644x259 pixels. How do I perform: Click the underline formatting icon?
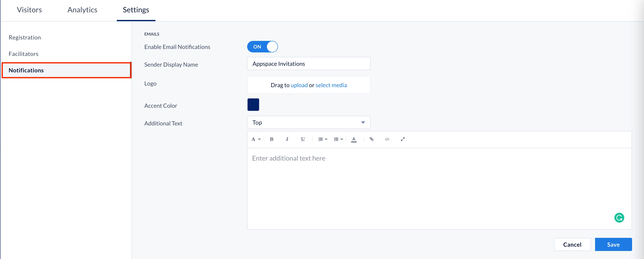click(x=302, y=139)
